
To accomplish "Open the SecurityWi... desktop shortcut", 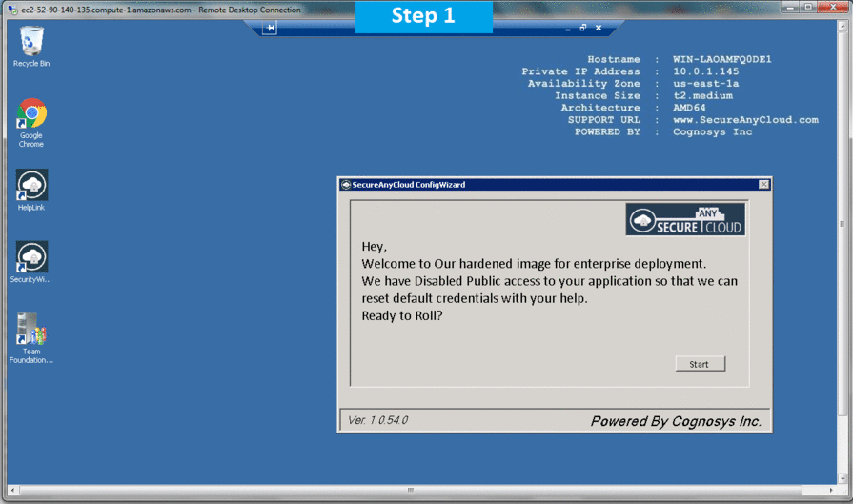I will (x=31, y=257).
